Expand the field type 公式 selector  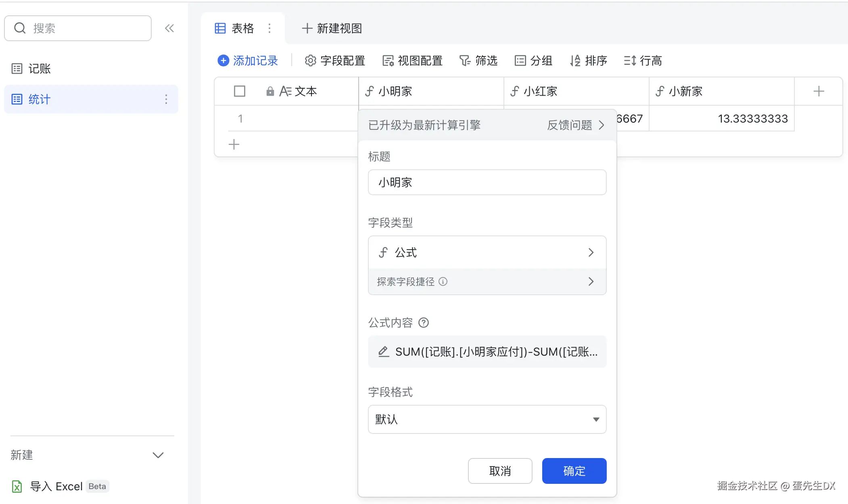[487, 252]
